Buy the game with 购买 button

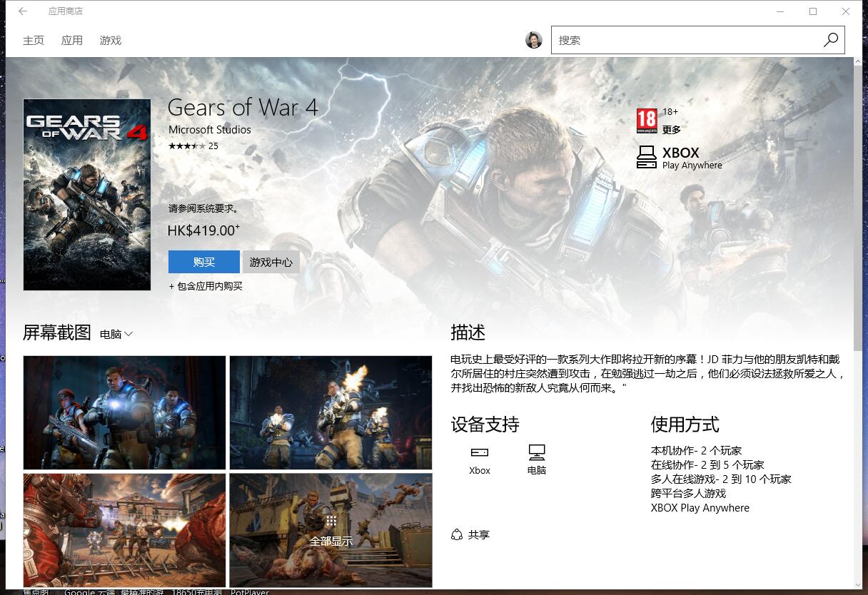[x=204, y=262]
